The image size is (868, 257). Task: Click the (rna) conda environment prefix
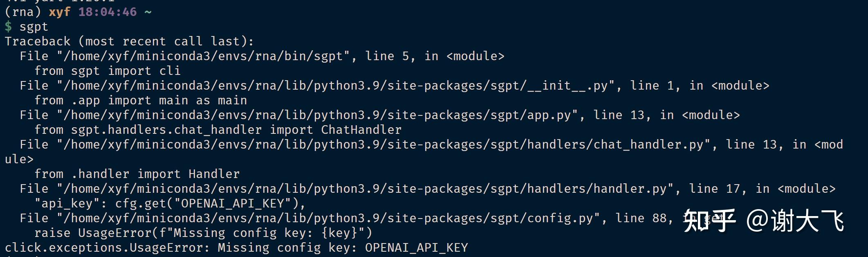[x=23, y=12]
